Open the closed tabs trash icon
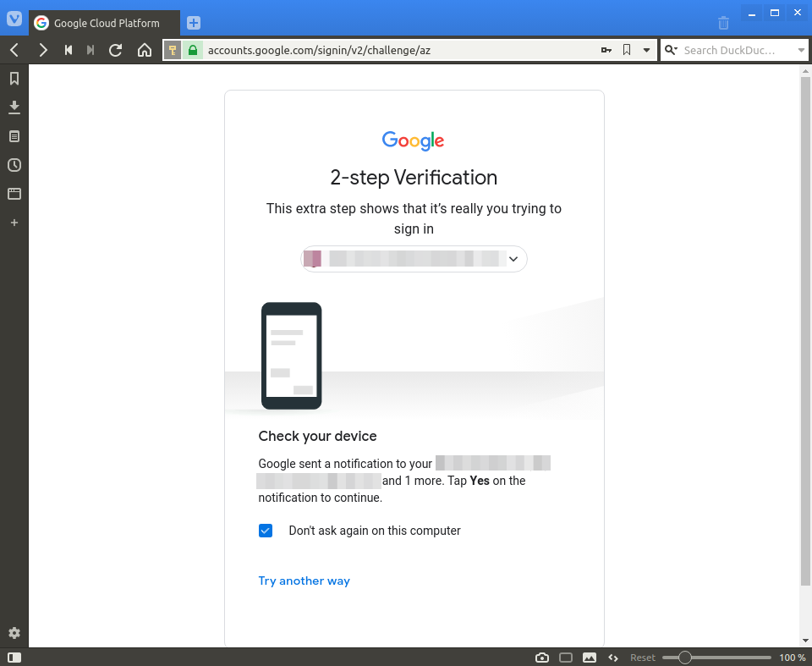812x666 pixels. pos(723,23)
